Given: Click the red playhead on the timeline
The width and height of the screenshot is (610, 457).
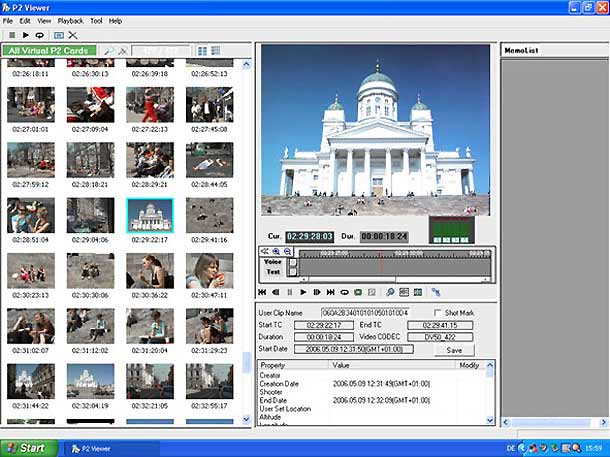Looking at the screenshot, I should [x=380, y=264].
